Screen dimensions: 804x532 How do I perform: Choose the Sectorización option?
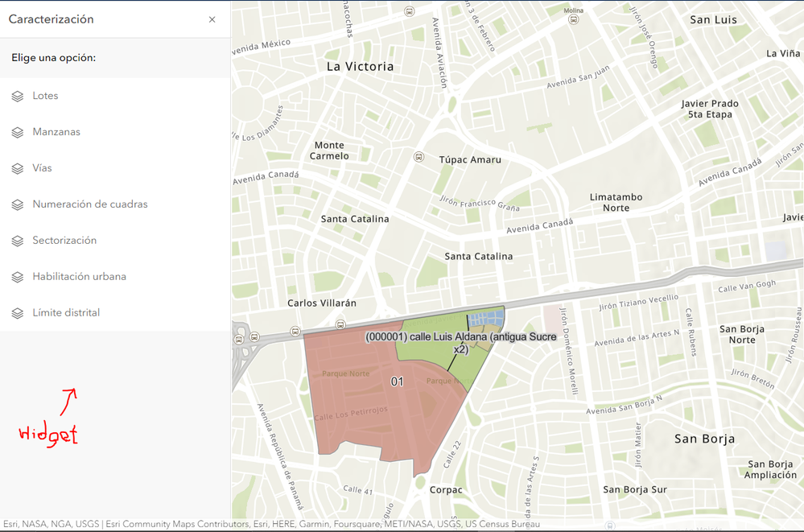point(115,241)
